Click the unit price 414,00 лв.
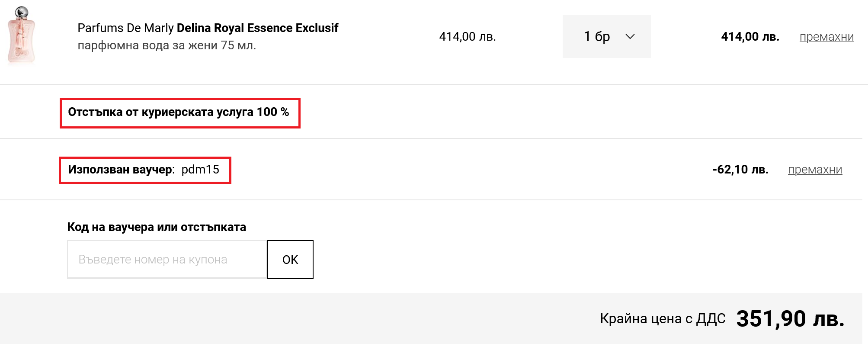 (x=468, y=37)
